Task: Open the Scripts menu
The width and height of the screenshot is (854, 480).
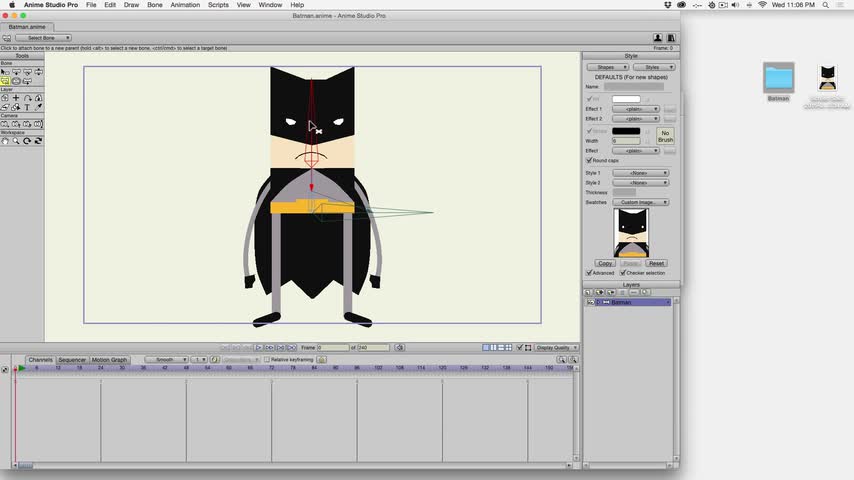Action: 218,5
